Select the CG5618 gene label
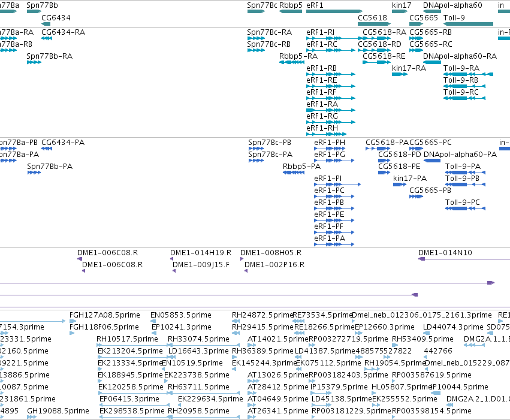 coord(372,18)
